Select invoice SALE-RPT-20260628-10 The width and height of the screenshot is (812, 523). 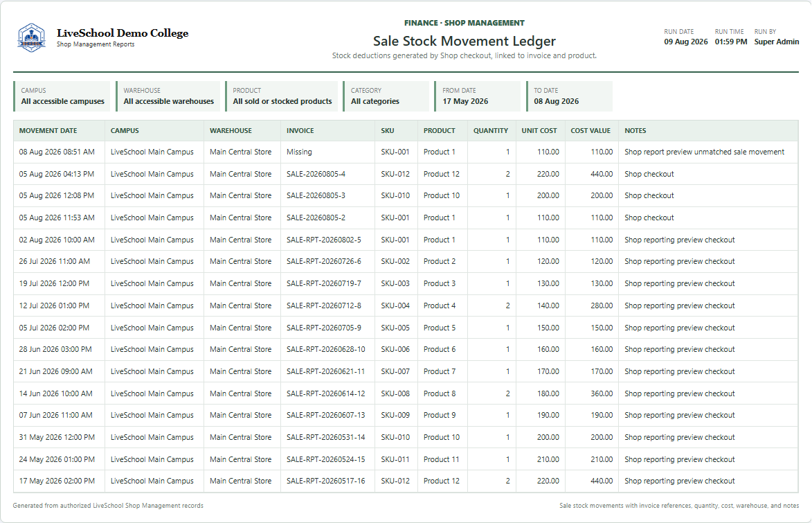[326, 349]
